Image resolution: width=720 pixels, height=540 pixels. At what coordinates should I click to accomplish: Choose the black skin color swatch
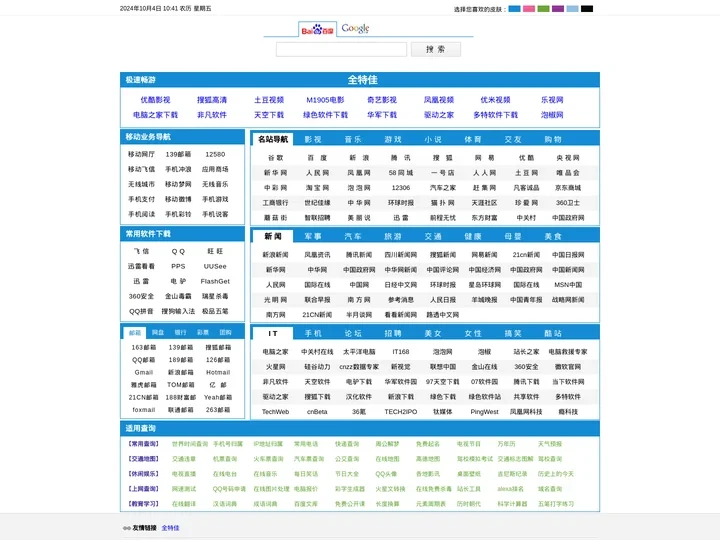point(587,9)
